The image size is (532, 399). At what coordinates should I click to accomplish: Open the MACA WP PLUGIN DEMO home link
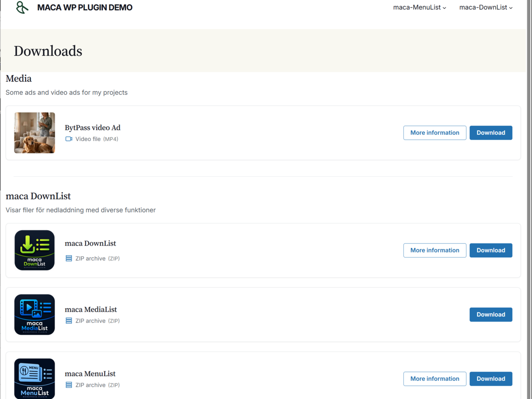[85, 8]
